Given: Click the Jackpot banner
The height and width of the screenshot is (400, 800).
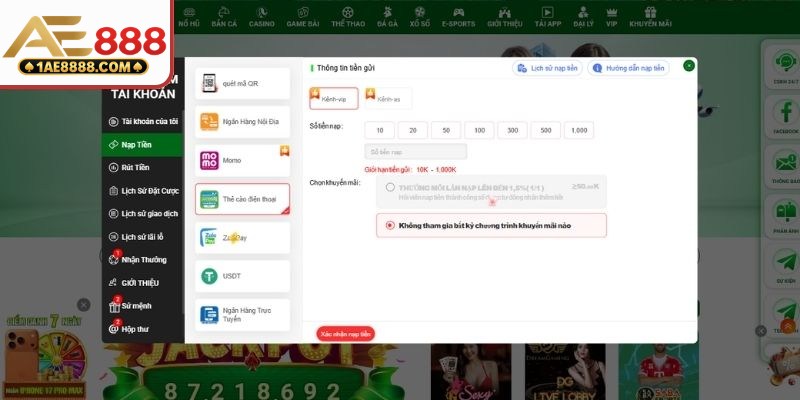Looking at the screenshot, I should click(255, 372).
